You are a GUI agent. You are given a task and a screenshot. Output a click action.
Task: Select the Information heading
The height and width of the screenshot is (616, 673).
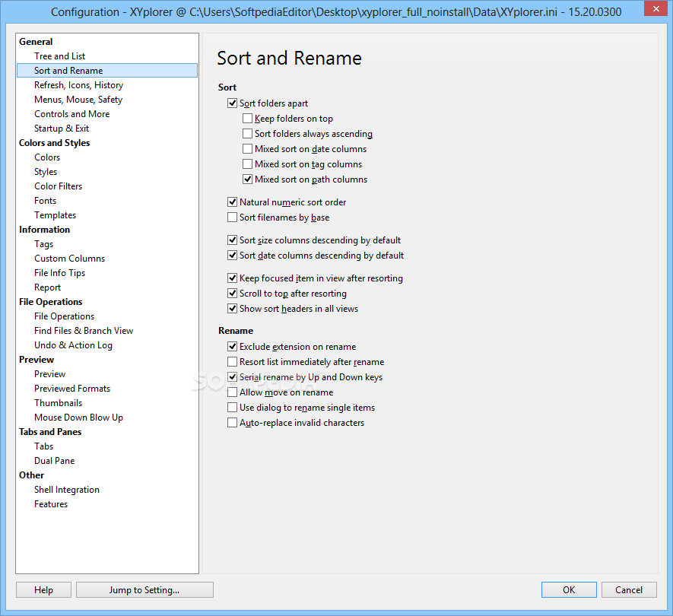click(44, 230)
